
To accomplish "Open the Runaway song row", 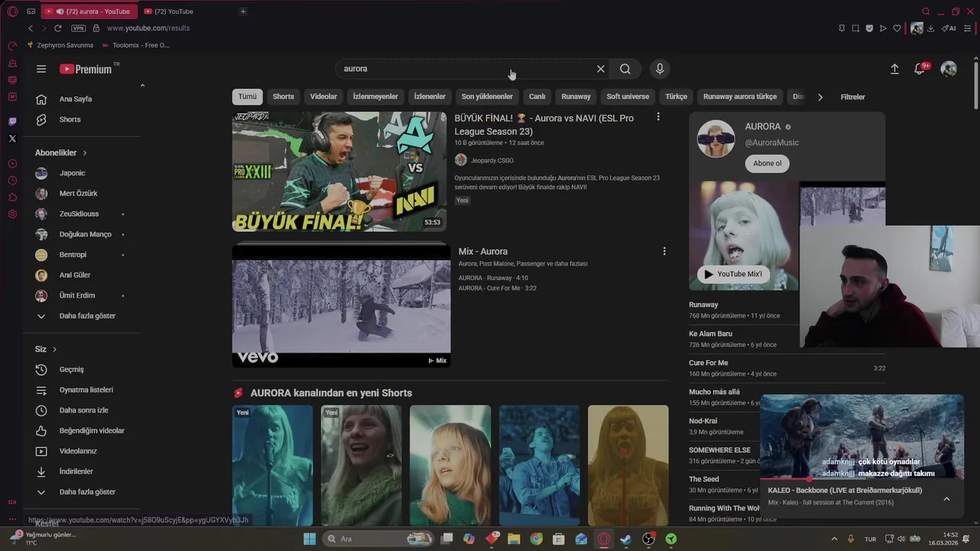I will click(743, 310).
